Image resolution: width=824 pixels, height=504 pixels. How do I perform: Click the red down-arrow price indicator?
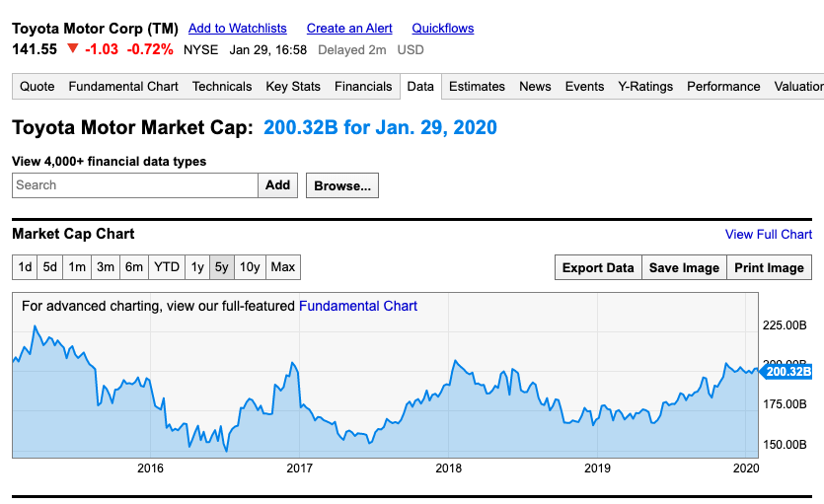pos(72,49)
